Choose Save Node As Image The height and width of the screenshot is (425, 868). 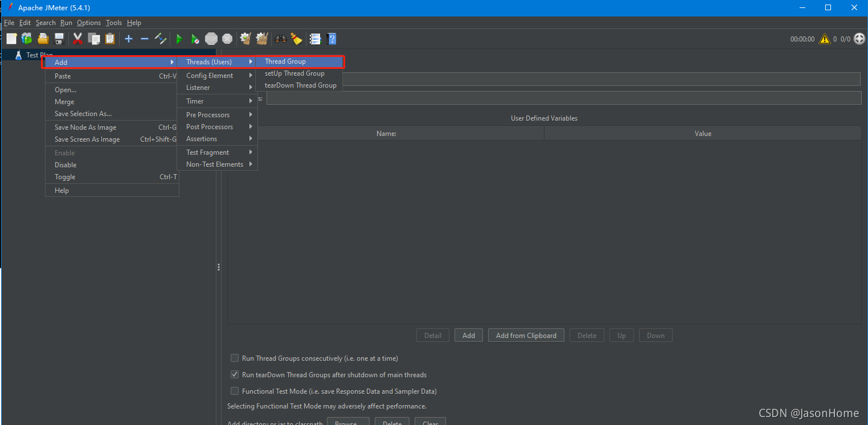coord(112,127)
